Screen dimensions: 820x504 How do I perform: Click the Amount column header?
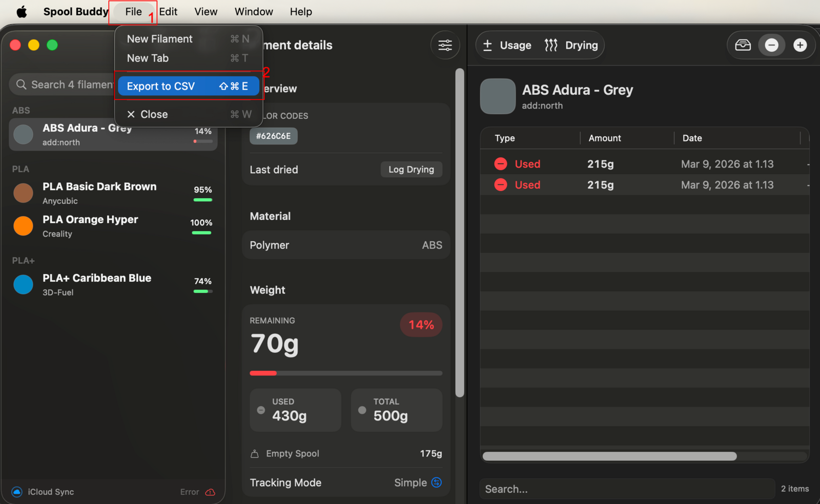pyautogui.click(x=605, y=138)
